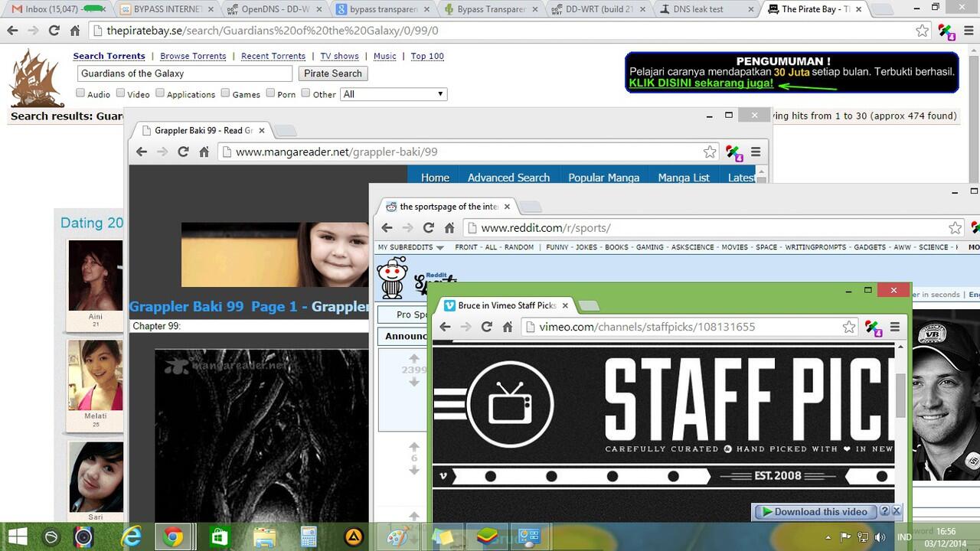Viewport: 980px width, 551px height.
Task: Open the Top 100 link
Action: pos(427,56)
